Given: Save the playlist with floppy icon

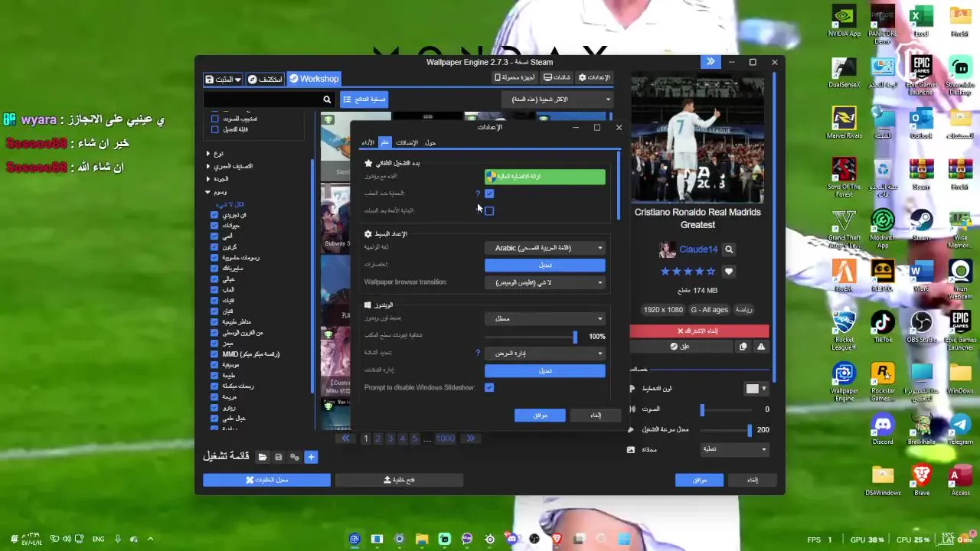Looking at the screenshot, I should [x=278, y=457].
